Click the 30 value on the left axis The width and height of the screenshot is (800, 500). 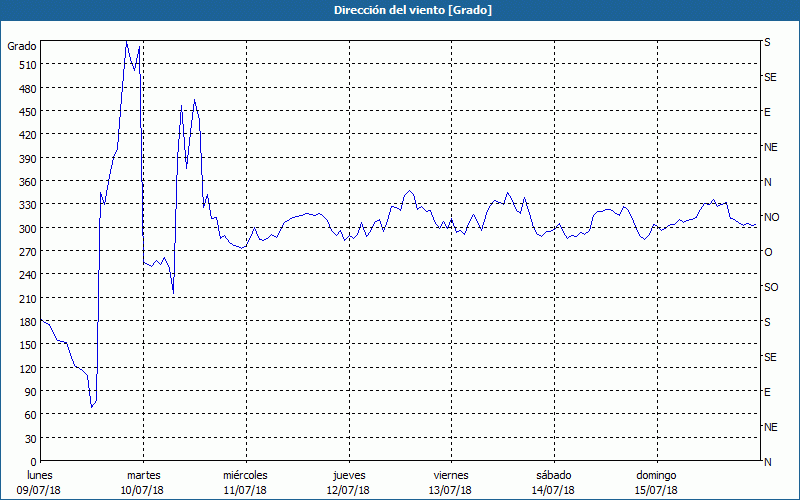(x=31, y=439)
